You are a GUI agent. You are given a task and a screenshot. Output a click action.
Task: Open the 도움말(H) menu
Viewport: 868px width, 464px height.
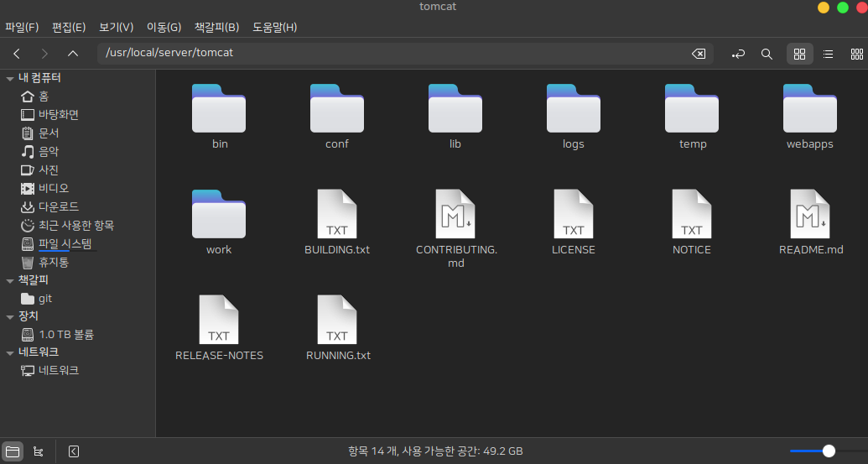click(275, 27)
